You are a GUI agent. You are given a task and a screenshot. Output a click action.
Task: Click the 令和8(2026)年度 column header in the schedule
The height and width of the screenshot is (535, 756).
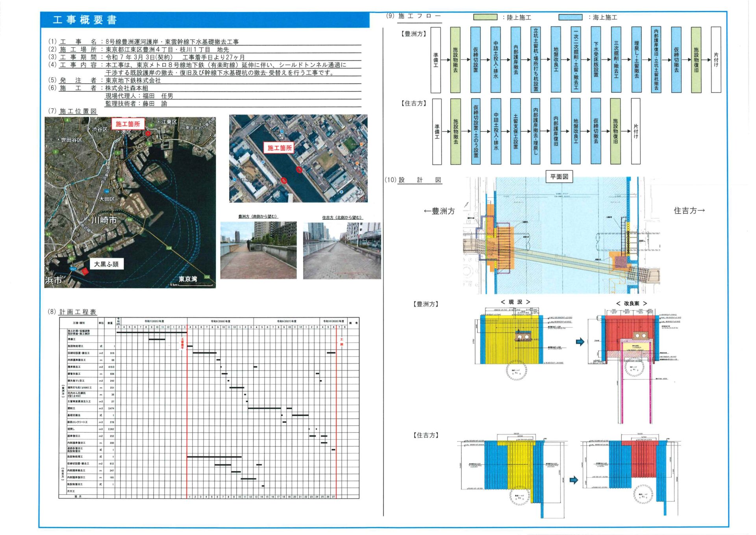click(x=220, y=321)
